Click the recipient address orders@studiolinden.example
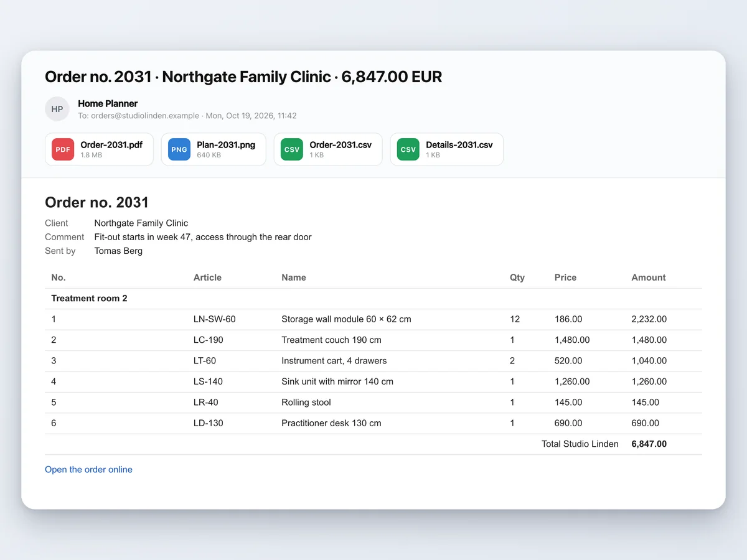Viewport: 747px width, 560px height. (x=145, y=116)
